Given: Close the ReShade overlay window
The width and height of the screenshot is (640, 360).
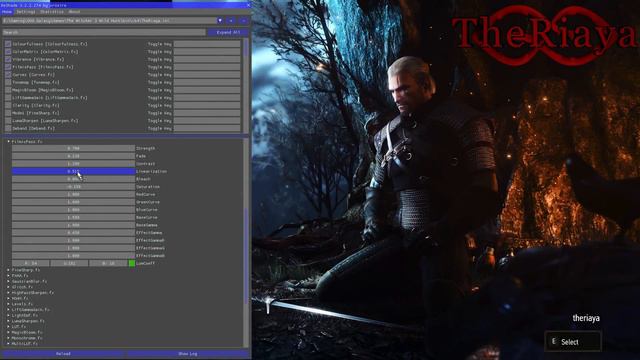Looking at the screenshot, I should tap(248, 5).
